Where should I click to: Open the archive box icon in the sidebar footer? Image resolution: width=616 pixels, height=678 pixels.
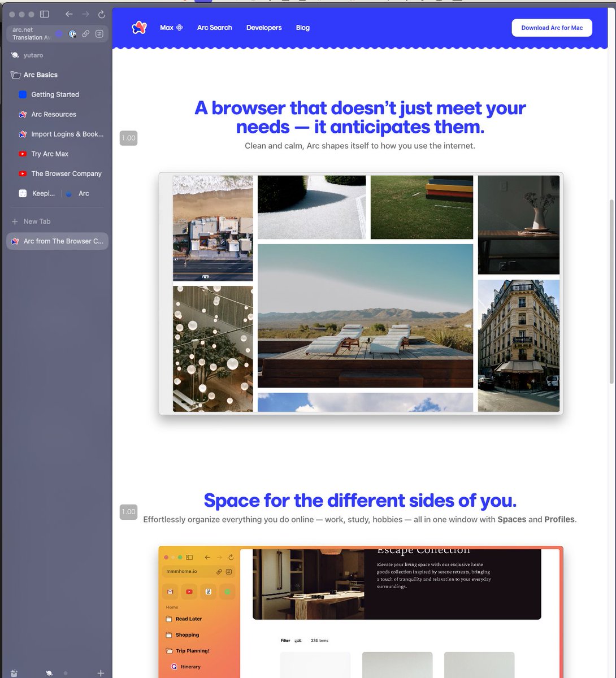pos(14,673)
